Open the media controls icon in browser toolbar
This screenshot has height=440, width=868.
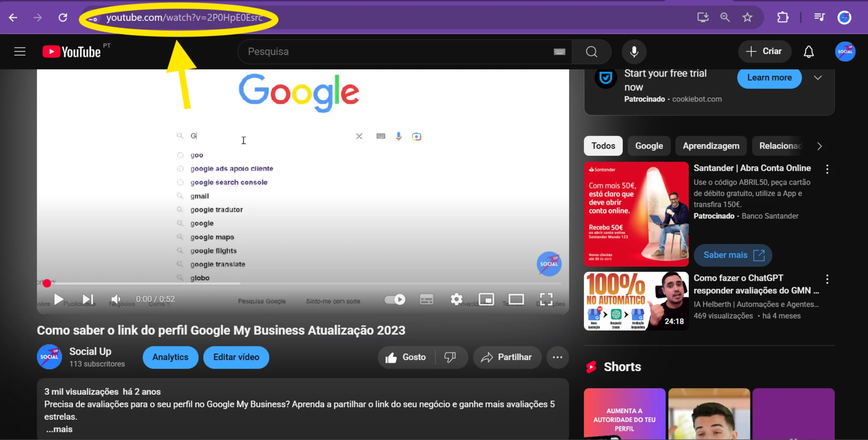point(819,17)
